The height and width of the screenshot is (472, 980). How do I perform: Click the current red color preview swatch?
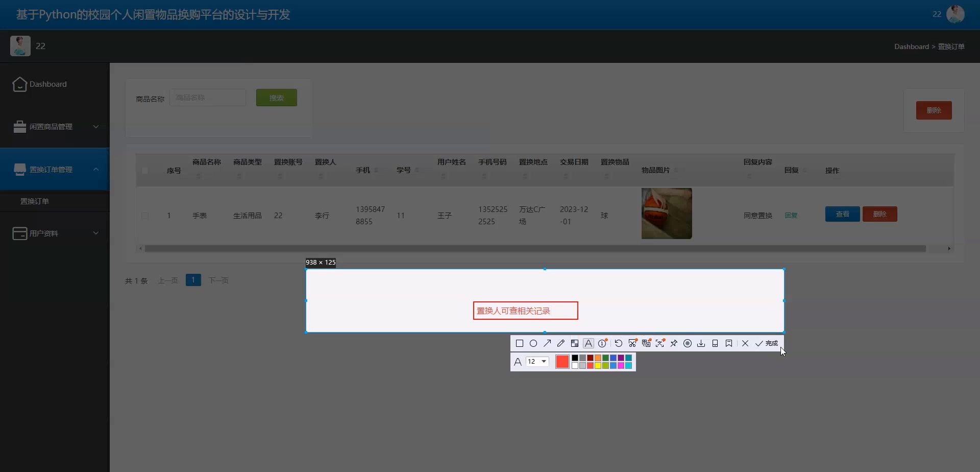pos(562,362)
